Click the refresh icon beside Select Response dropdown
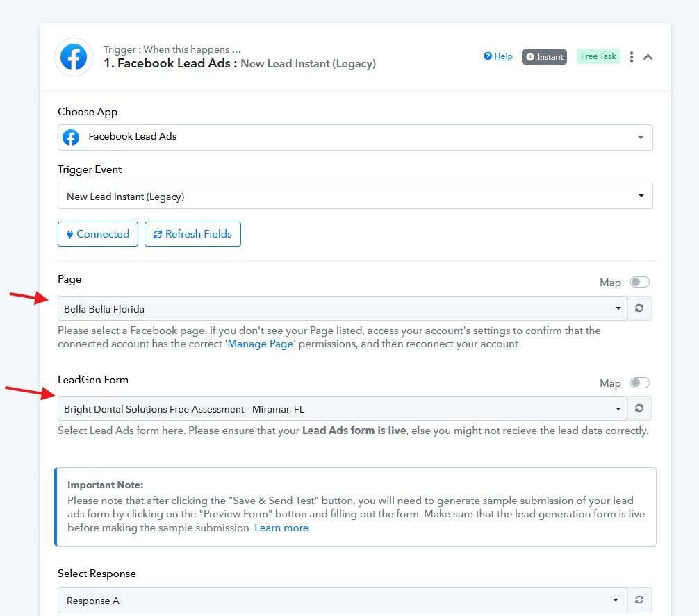 pyautogui.click(x=639, y=600)
